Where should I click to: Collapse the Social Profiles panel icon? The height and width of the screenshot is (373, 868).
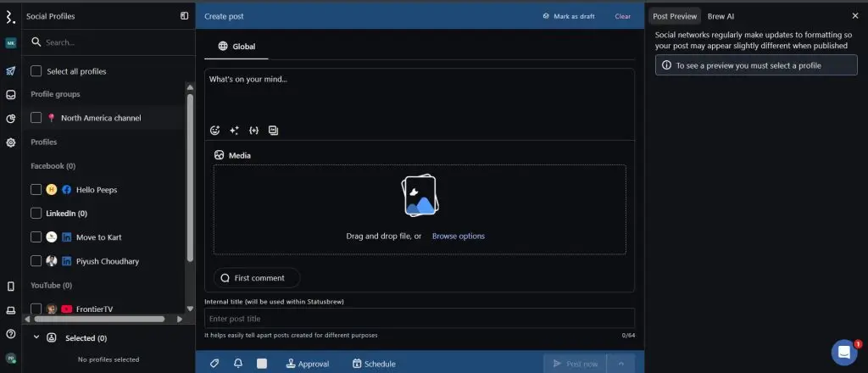click(184, 16)
